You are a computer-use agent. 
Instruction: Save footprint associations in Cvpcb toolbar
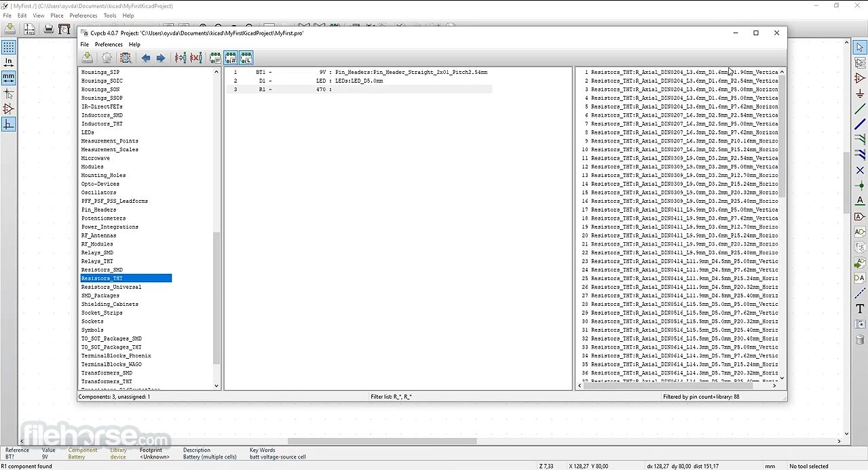click(87, 58)
